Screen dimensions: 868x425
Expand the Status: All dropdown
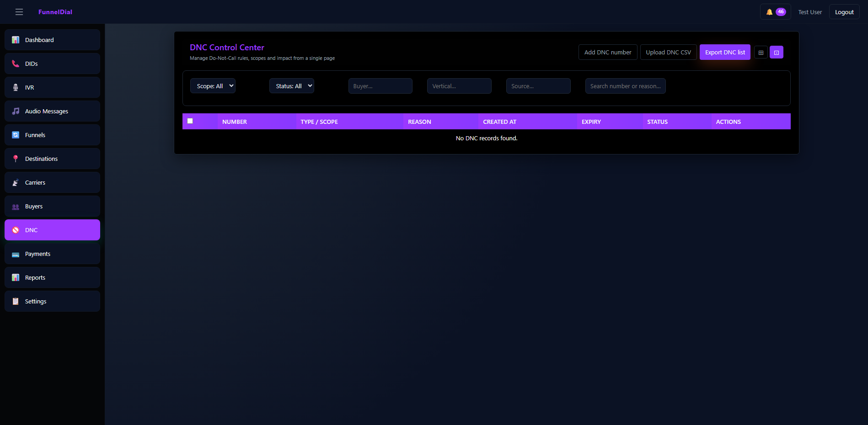click(292, 86)
